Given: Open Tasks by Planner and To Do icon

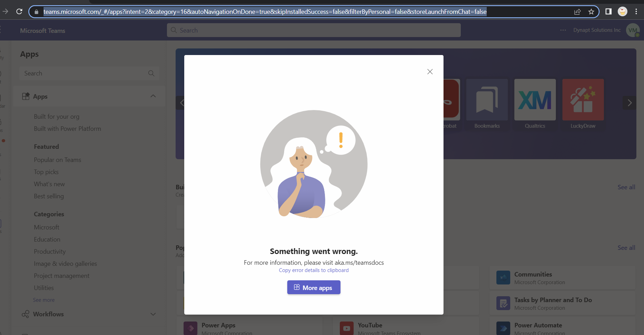Looking at the screenshot, I should [503, 303].
